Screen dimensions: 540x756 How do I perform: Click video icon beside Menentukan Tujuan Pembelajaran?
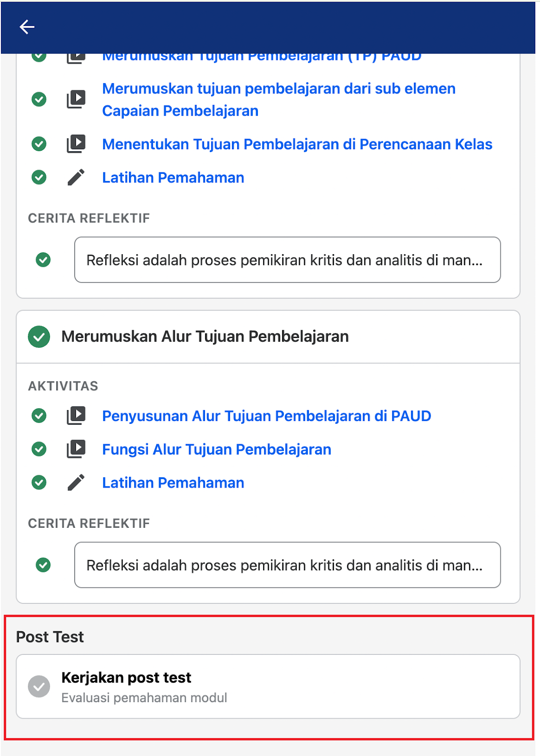(76, 144)
